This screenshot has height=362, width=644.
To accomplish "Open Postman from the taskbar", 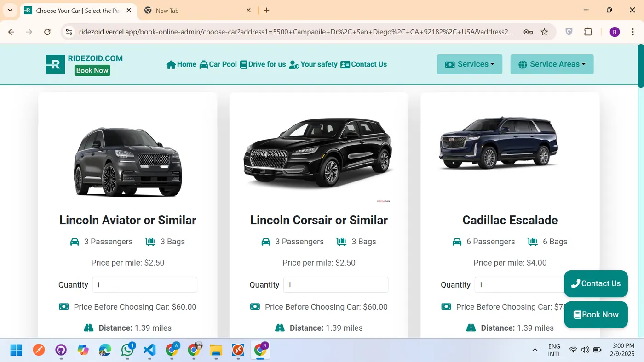I will tap(39, 350).
